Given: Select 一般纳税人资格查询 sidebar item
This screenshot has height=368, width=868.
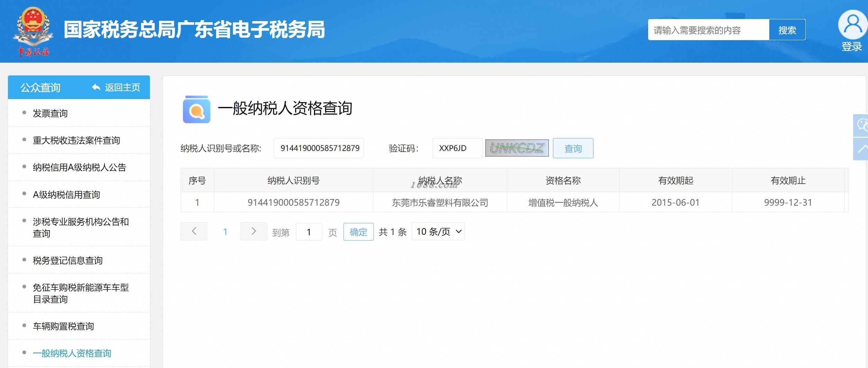Looking at the screenshot, I should pyautogui.click(x=79, y=353).
